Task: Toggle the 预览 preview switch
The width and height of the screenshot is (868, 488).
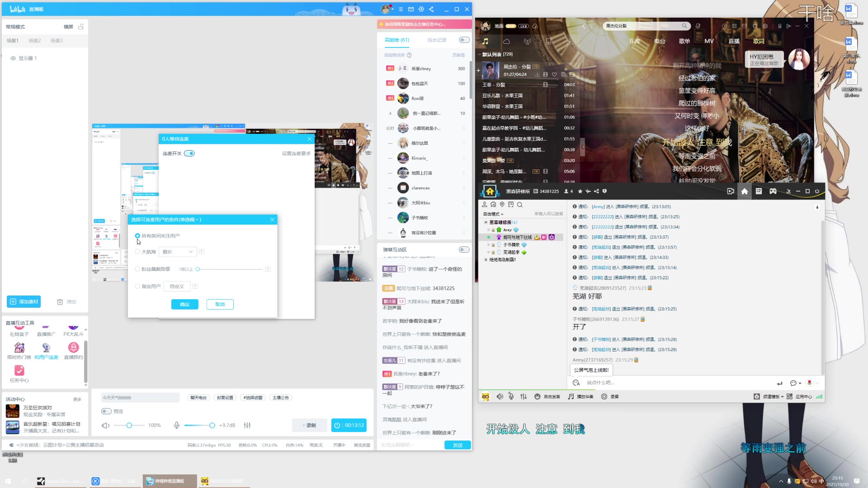Action: click(x=106, y=411)
